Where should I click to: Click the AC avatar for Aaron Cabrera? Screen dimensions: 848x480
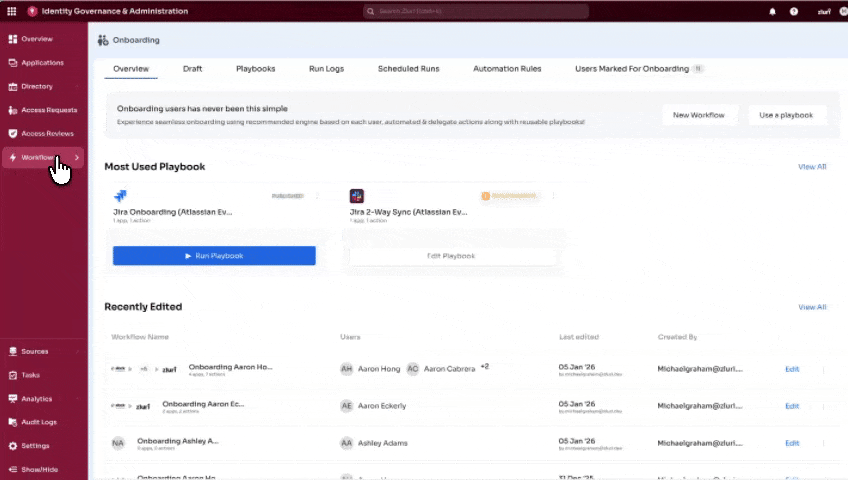click(x=412, y=369)
